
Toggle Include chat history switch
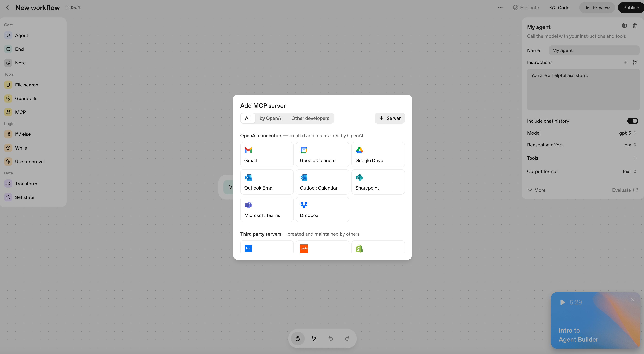(632, 121)
